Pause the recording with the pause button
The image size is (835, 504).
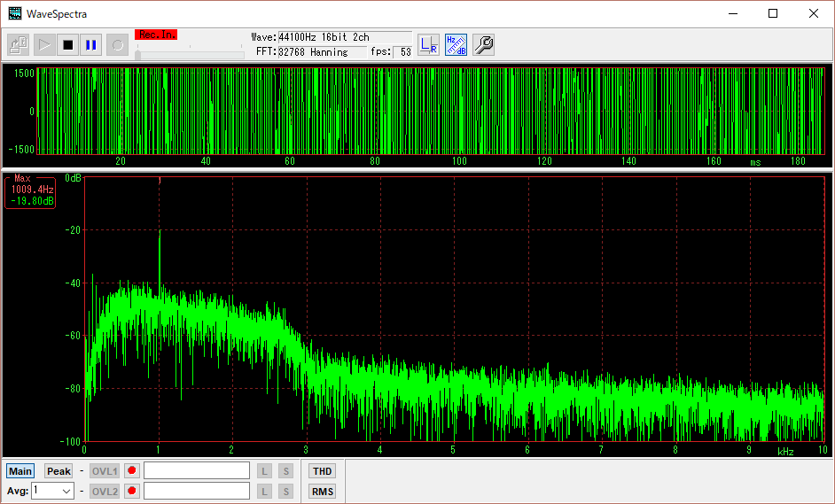point(90,44)
